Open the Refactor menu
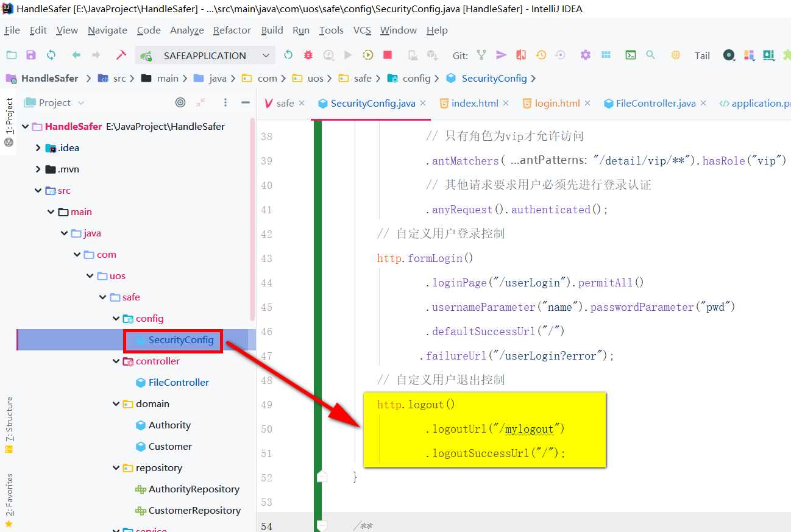Image resolution: width=791 pixels, height=532 pixels. click(x=232, y=30)
